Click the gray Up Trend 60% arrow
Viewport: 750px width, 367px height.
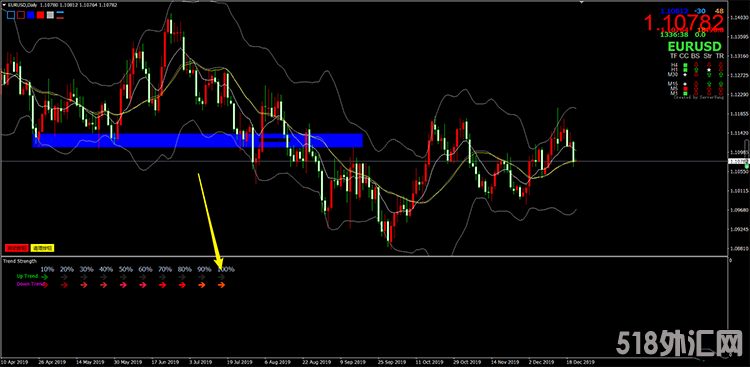(143, 277)
